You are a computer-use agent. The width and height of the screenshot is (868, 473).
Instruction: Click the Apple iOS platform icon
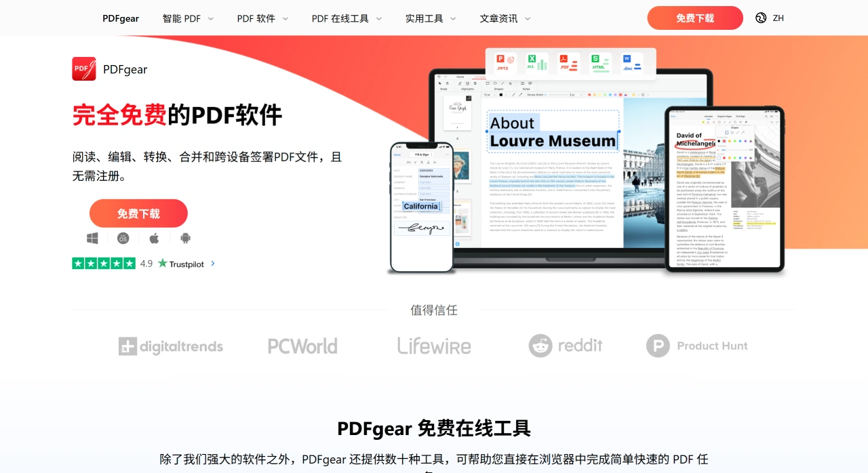(x=154, y=238)
